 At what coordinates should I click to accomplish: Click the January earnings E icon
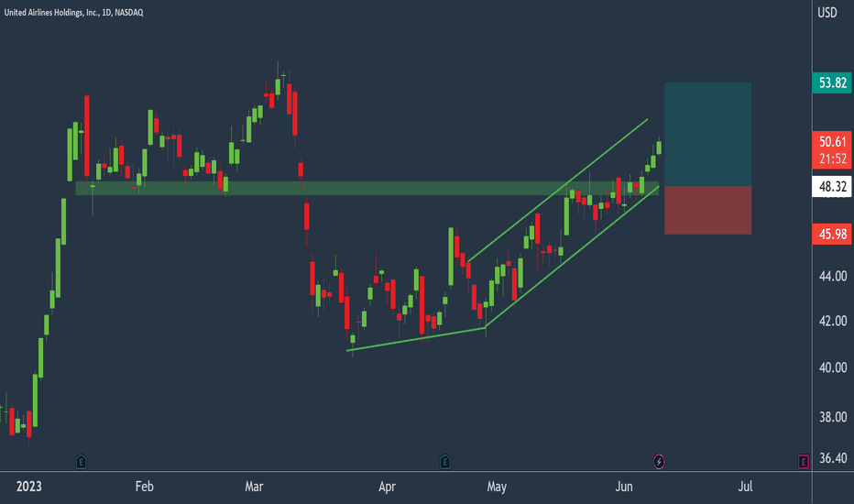pos(81,462)
